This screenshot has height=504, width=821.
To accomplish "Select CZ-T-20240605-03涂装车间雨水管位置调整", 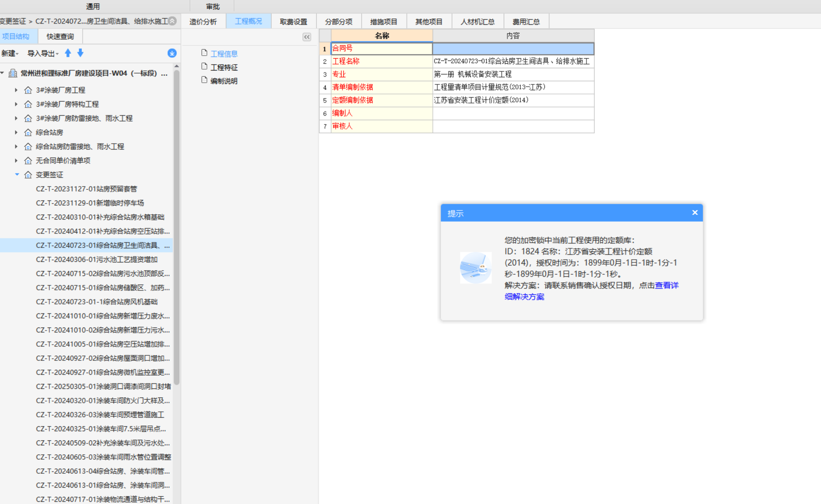I will click(103, 457).
